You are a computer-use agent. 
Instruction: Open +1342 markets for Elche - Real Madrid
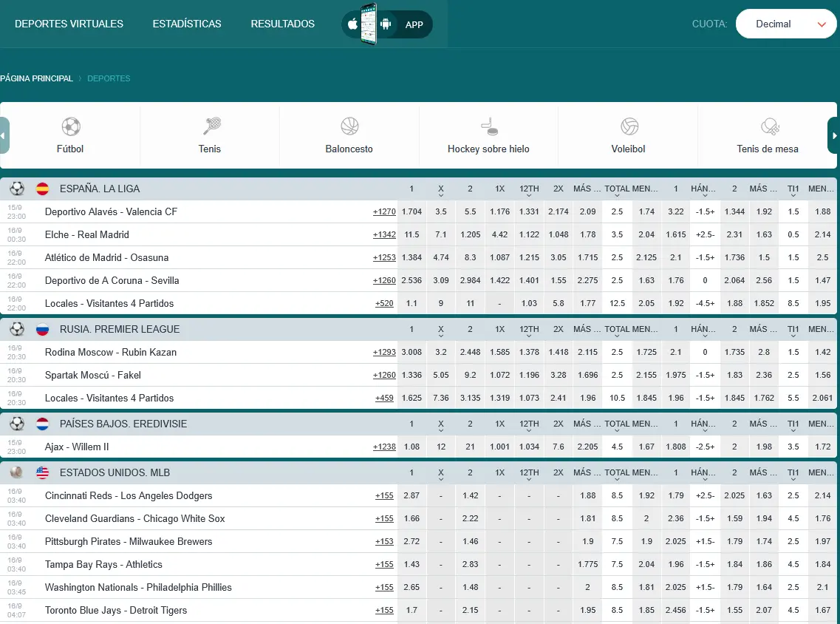point(384,235)
